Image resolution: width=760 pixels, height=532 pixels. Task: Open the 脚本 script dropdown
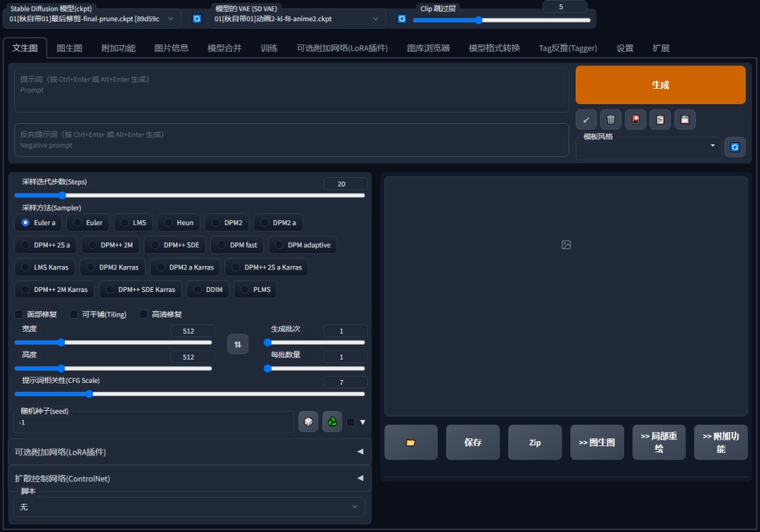(189, 507)
